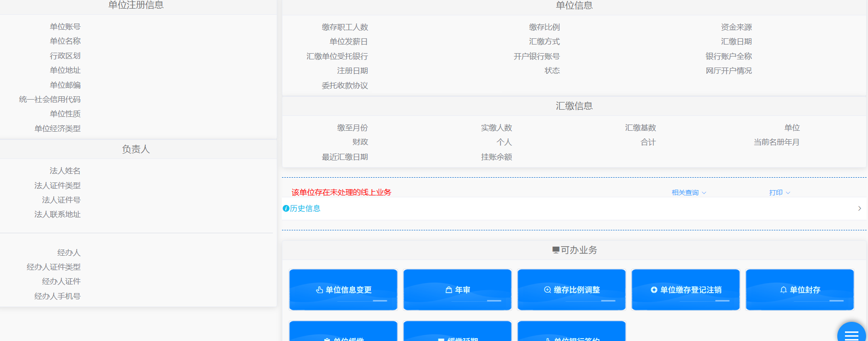
Task: Click the 汇缴信息 section header
Action: tap(574, 106)
